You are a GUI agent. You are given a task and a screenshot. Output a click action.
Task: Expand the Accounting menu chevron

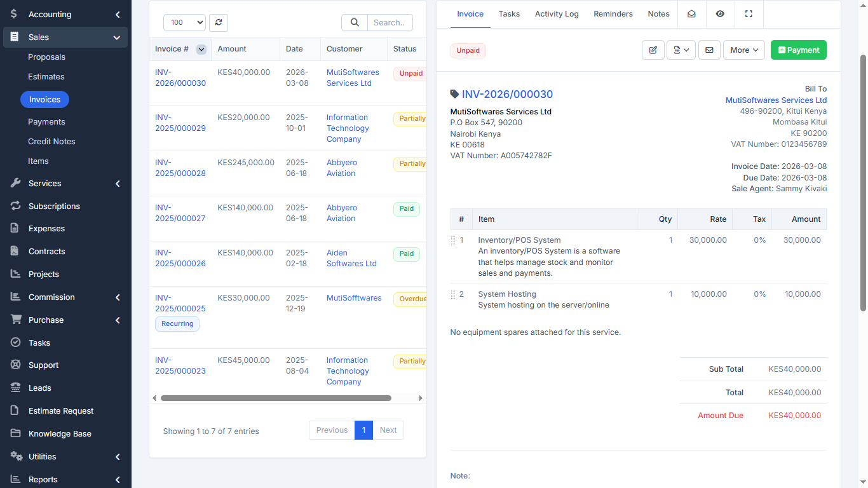pyautogui.click(x=118, y=14)
